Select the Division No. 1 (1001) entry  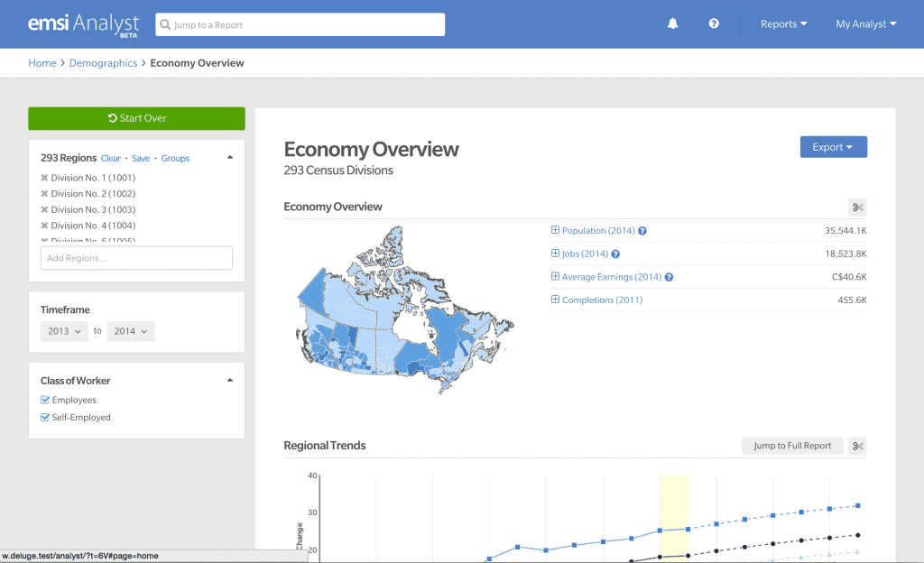pos(93,177)
